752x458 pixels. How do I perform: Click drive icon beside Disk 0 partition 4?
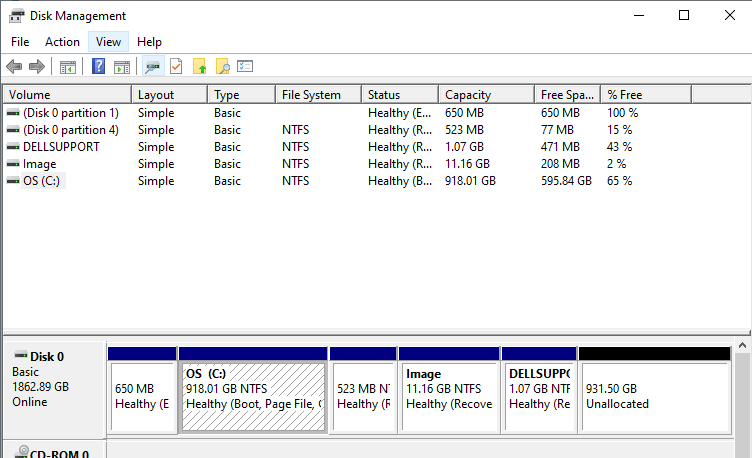coord(13,130)
